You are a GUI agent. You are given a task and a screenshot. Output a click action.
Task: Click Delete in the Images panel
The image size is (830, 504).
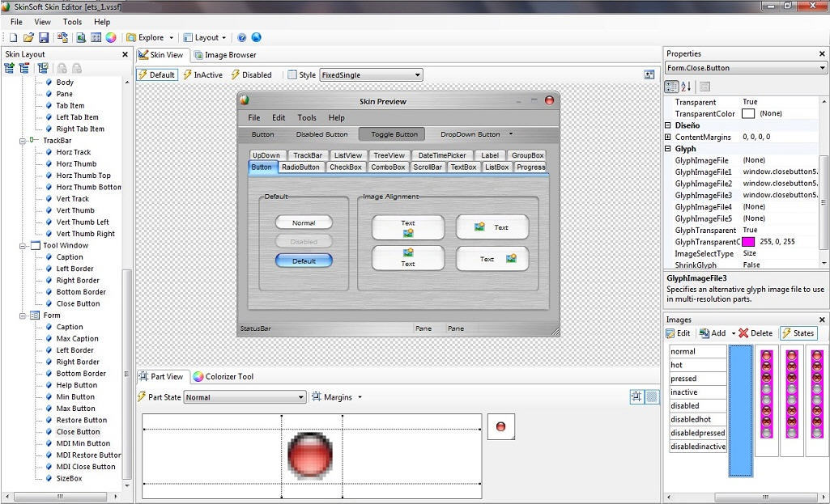756,333
